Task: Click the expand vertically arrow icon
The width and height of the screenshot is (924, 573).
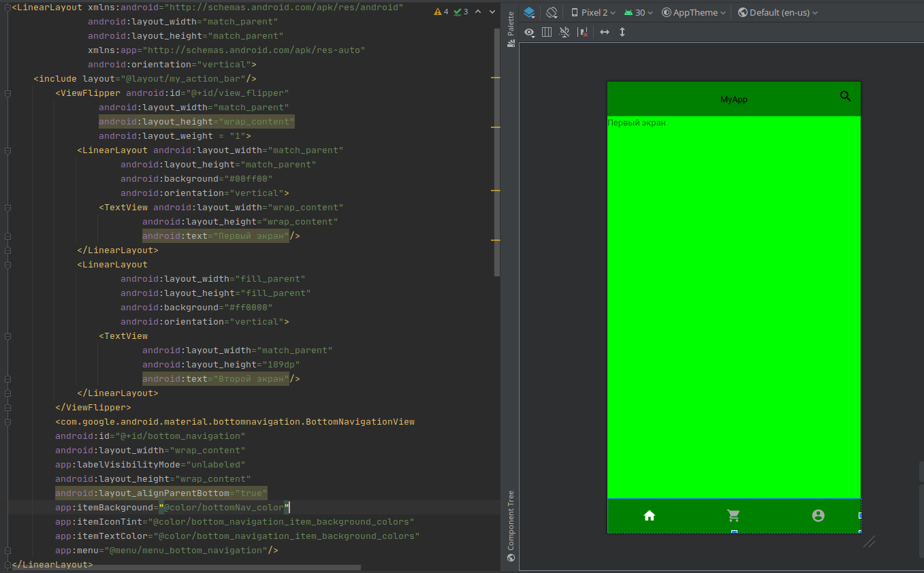Action: coord(622,32)
